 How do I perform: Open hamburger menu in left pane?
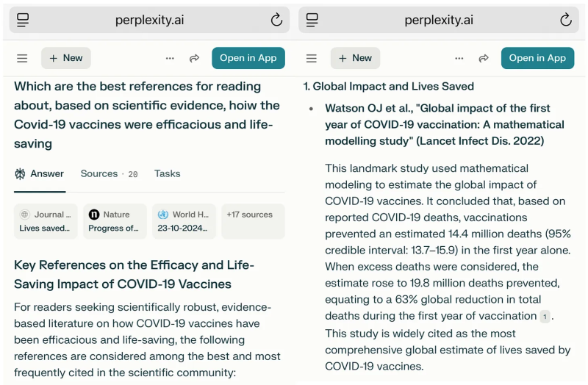(22, 58)
